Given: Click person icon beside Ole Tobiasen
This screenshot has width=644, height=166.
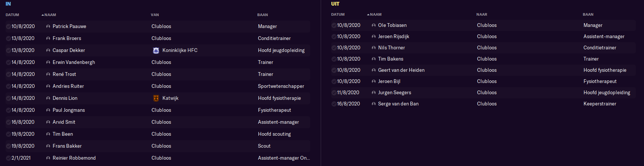Looking at the screenshot, I should 374,25.
